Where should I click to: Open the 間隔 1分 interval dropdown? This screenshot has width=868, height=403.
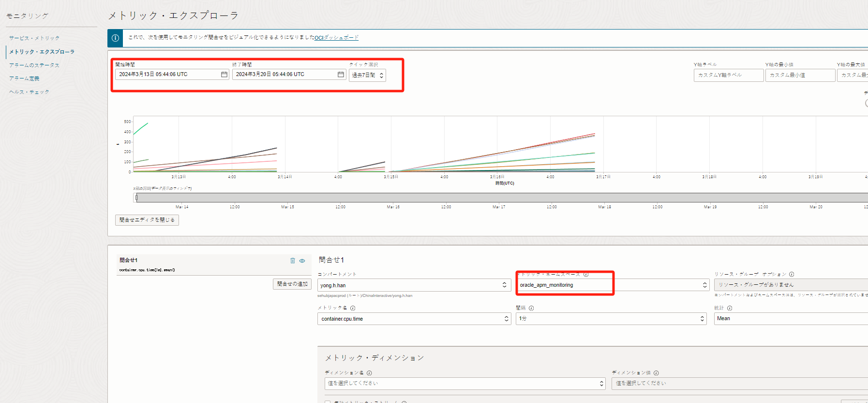(611, 319)
